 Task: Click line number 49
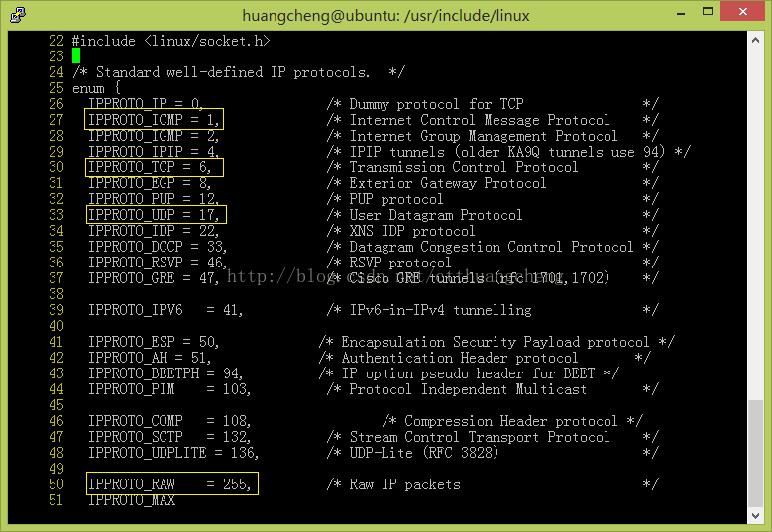click(56, 469)
